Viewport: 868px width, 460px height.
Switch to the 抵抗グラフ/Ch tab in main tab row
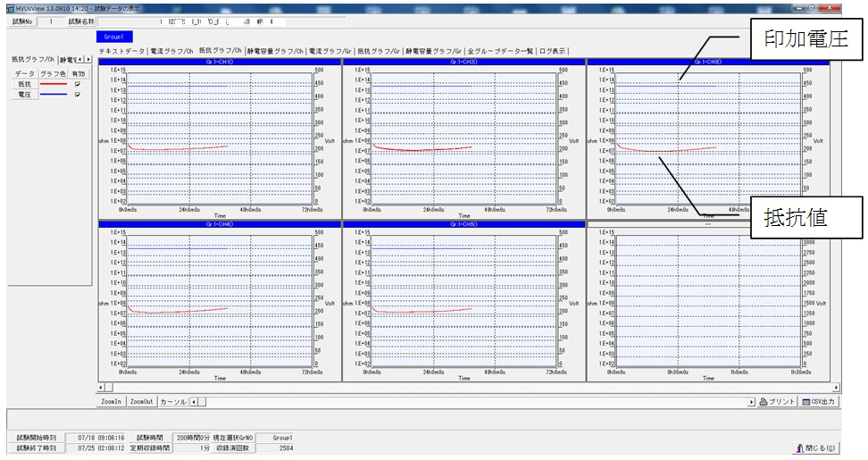221,50
